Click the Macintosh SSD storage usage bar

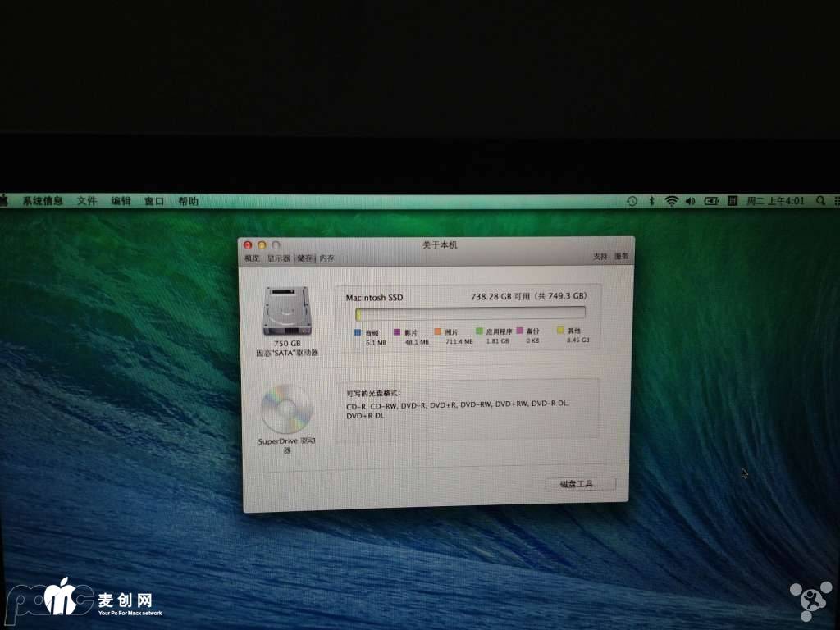click(470, 313)
